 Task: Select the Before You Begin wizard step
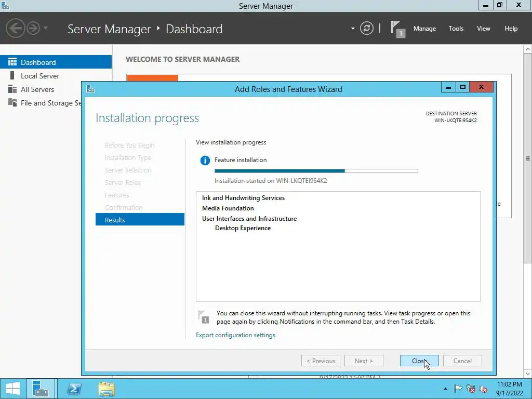click(129, 145)
